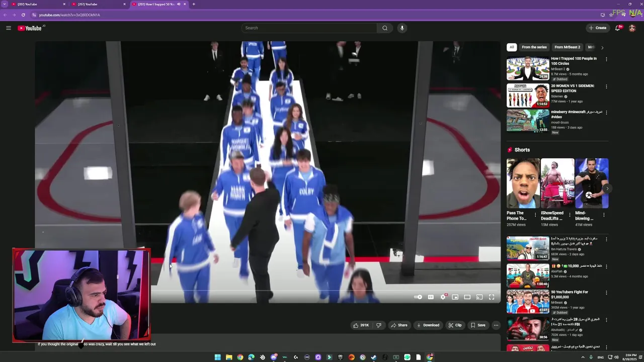This screenshot has height=362, width=644.
Task: Open Sidemen channel link
Action: [557, 97]
